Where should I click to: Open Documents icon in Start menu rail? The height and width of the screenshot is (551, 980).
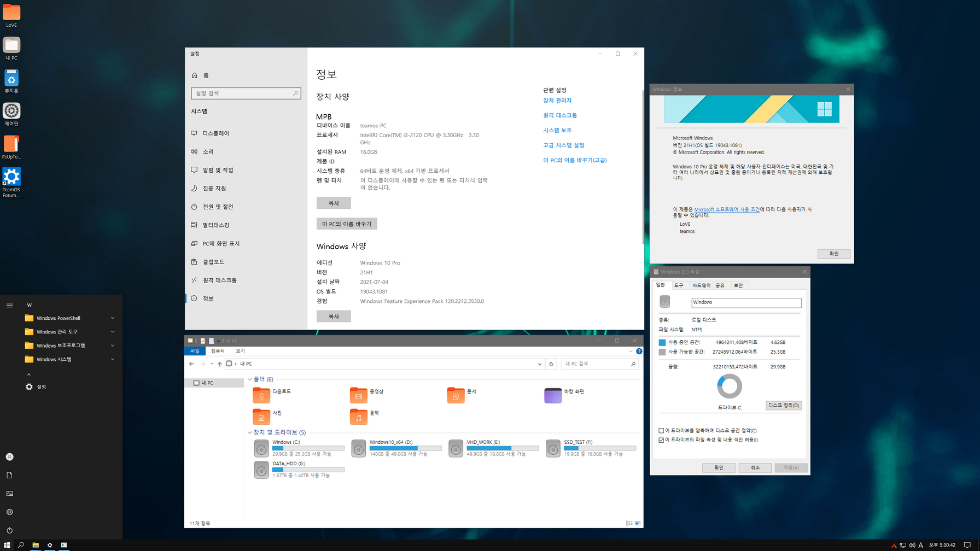pos(9,475)
